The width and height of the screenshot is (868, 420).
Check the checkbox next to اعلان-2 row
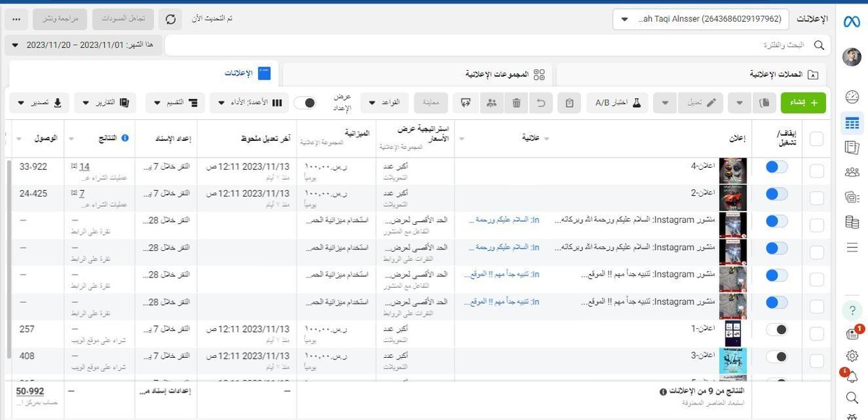815,197
